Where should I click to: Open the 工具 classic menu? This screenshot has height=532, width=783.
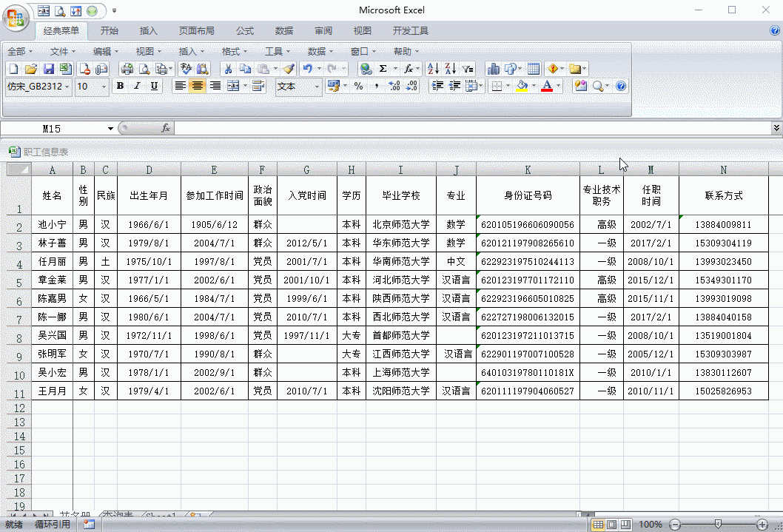coord(277,51)
